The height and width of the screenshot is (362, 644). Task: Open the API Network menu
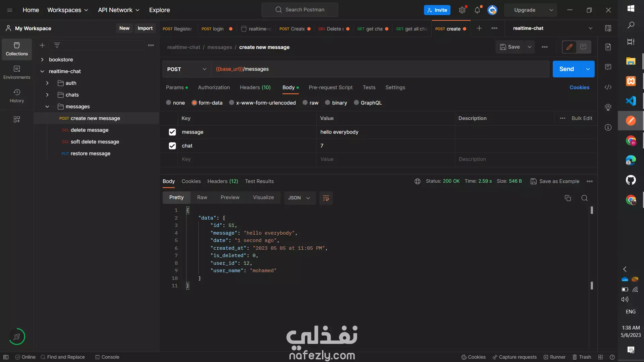point(119,10)
